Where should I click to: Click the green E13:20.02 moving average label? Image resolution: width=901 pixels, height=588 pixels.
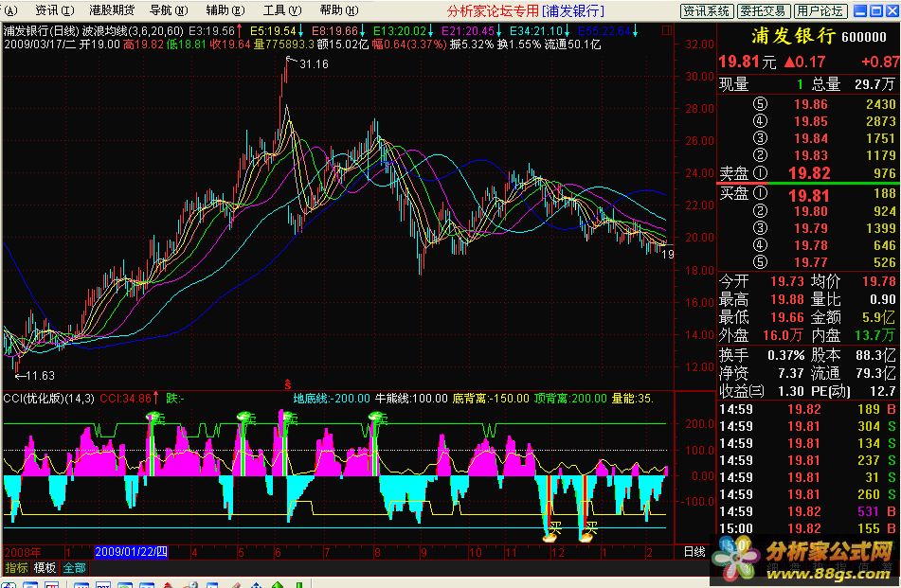coord(400,31)
